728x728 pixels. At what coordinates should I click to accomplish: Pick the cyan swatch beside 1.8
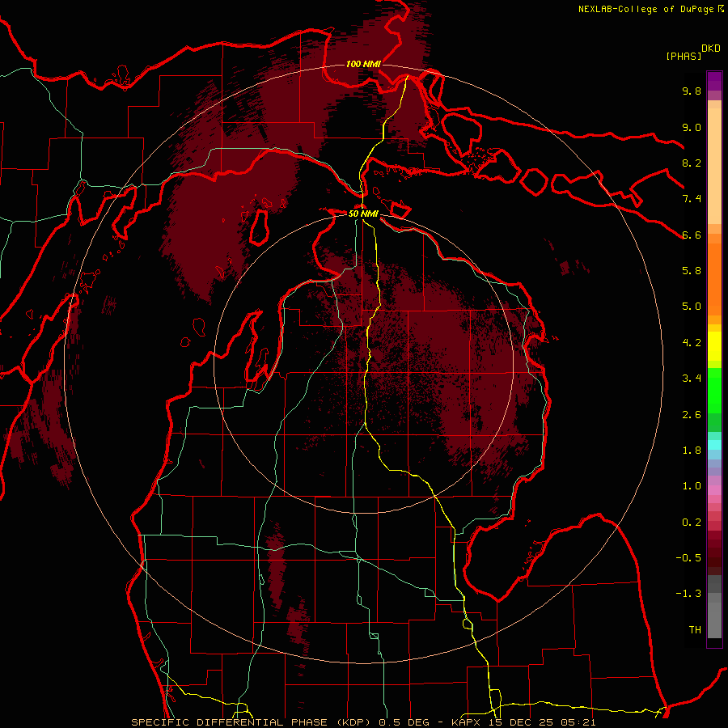pyautogui.click(x=714, y=445)
